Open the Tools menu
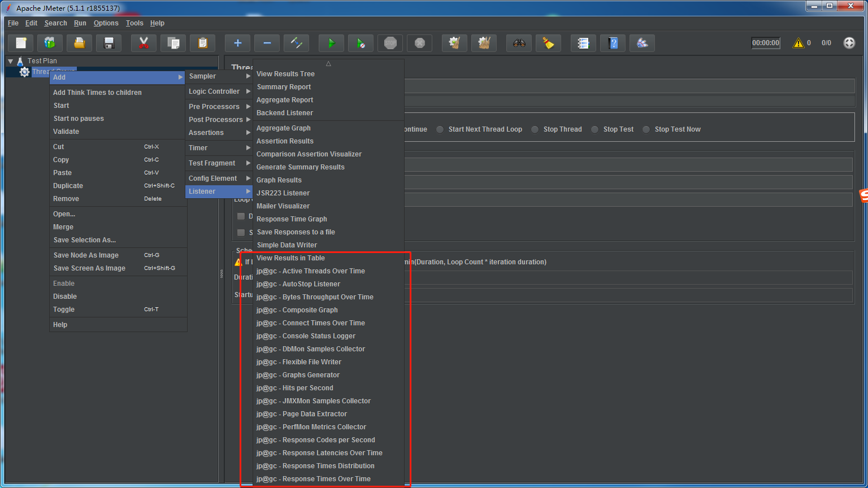This screenshot has height=488, width=868. tap(134, 23)
